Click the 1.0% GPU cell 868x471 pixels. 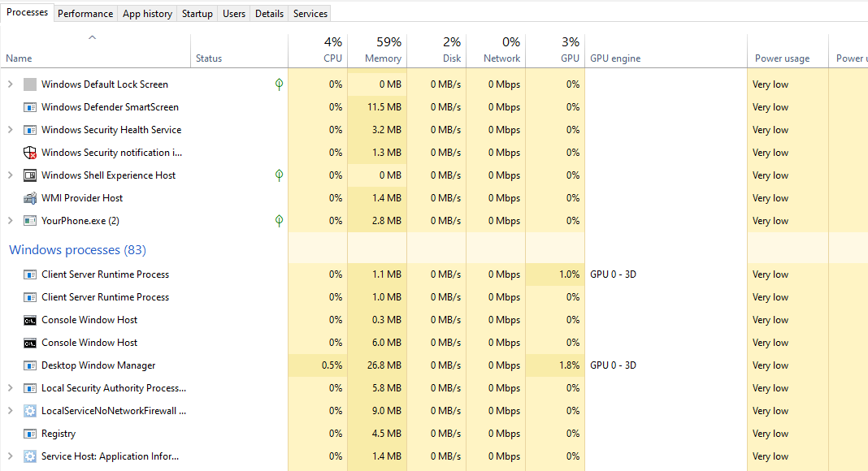(x=554, y=274)
